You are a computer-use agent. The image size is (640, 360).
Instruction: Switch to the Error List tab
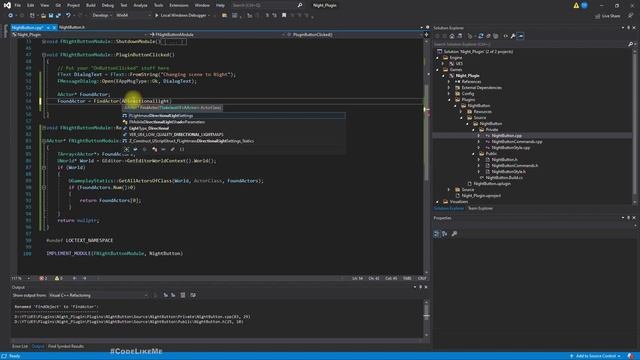point(20,347)
